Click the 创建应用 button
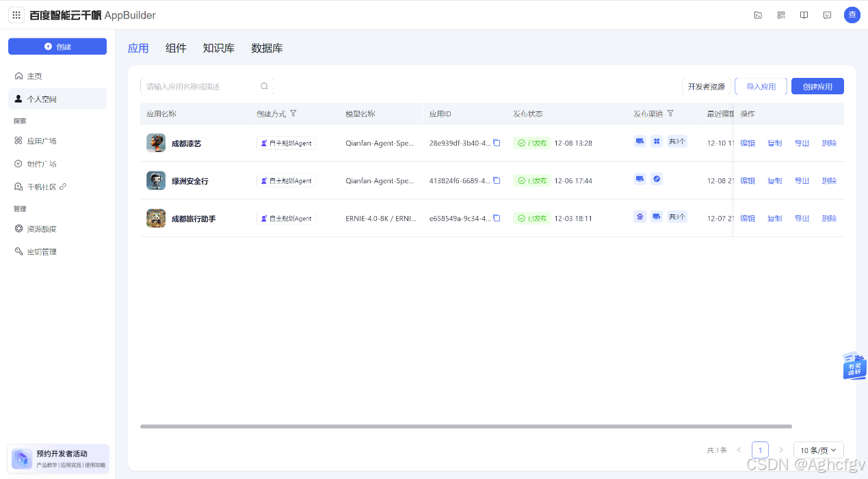 [817, 85]
